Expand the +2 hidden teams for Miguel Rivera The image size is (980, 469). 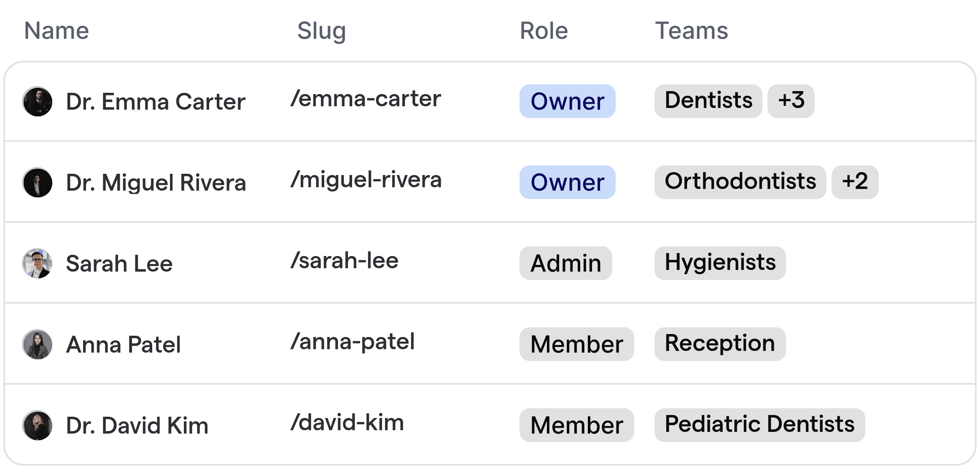point(854,182)
